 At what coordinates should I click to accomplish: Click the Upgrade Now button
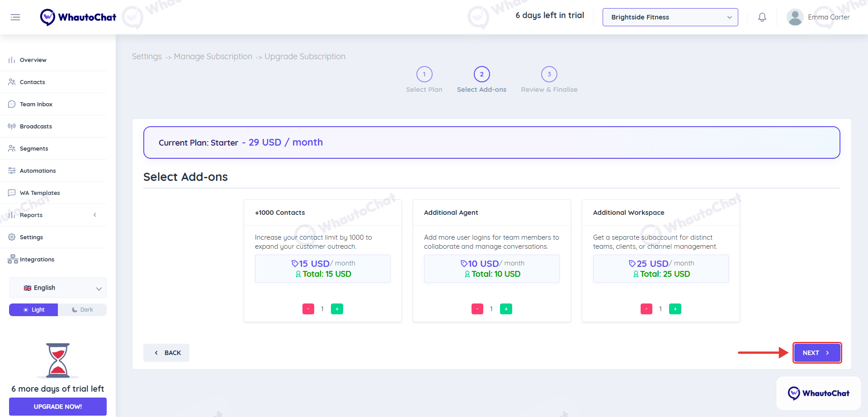point(58,407)
